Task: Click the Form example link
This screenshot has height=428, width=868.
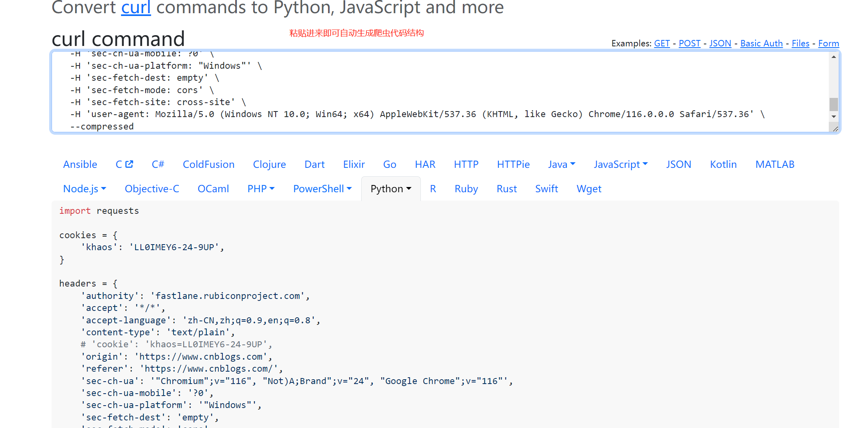Action: coord(828,43)
